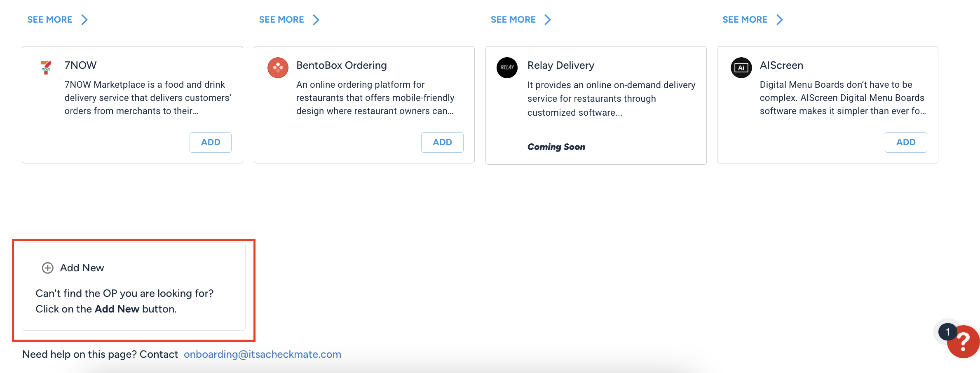980x373 pixels.
Task: Click the Relay Delivery logo
Action: click(507, 68)
